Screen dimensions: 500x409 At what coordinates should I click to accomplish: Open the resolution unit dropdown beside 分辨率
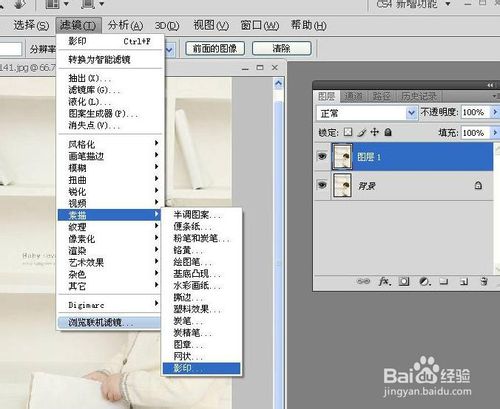point(169,50)
